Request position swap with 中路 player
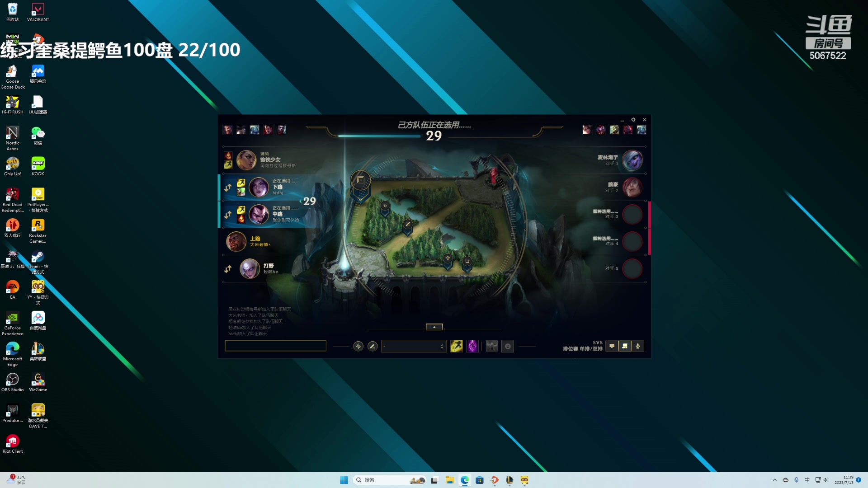Screen dimensions: 868x488 tap(228, 214)
